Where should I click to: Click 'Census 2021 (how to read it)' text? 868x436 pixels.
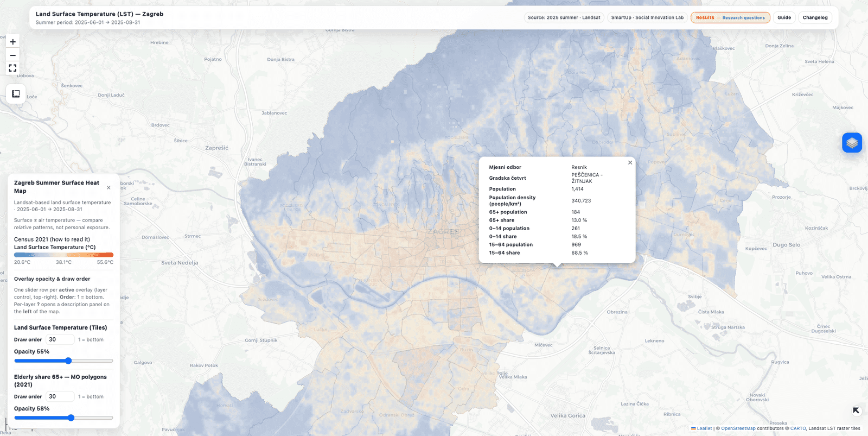point(52,239)
